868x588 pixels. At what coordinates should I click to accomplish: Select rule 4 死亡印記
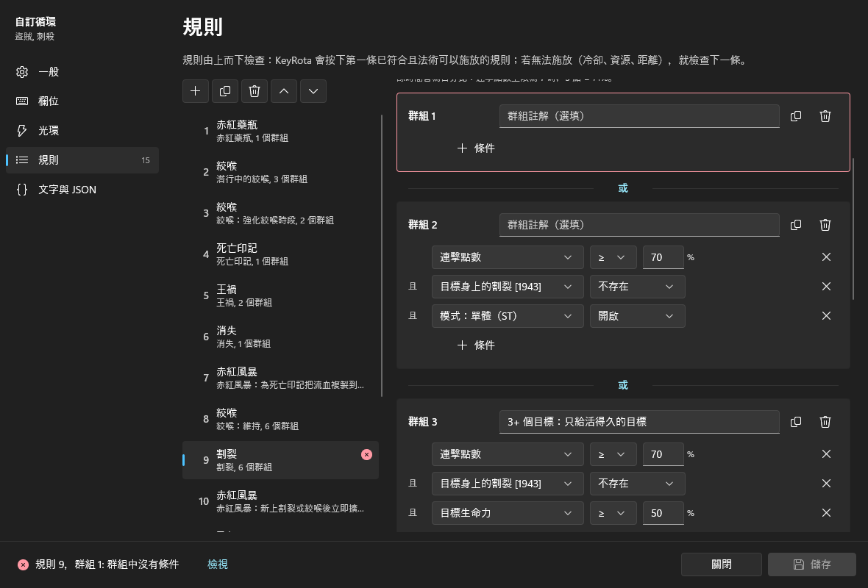coord(281,254)
